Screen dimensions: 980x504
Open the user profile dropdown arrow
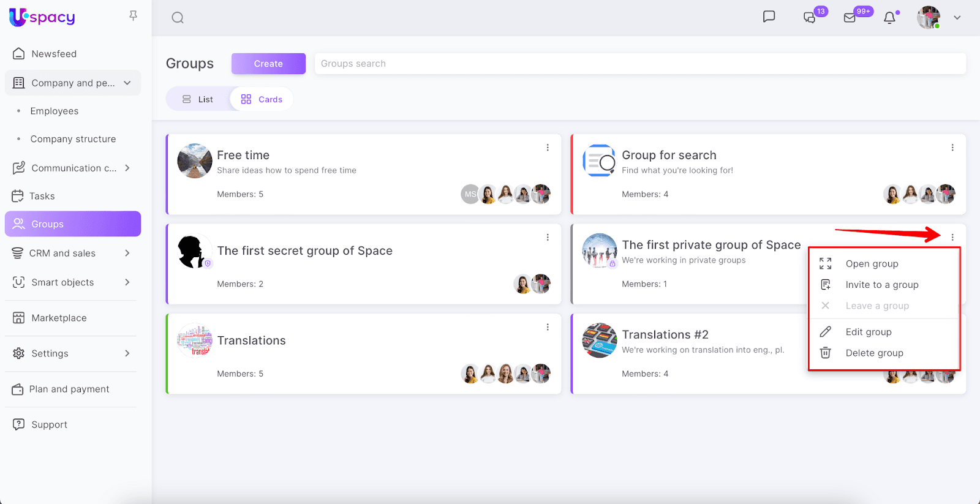tap(957, 18)
